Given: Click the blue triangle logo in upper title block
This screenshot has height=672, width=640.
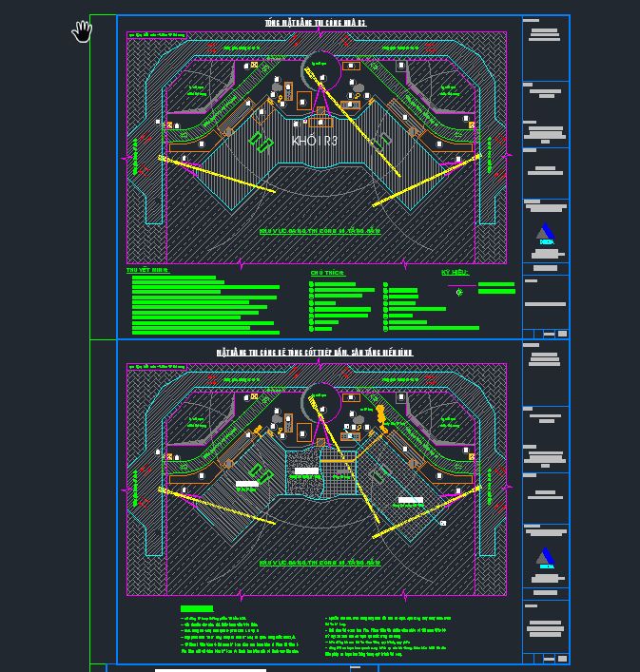Looking at the screenshot, I should point(545,232).
